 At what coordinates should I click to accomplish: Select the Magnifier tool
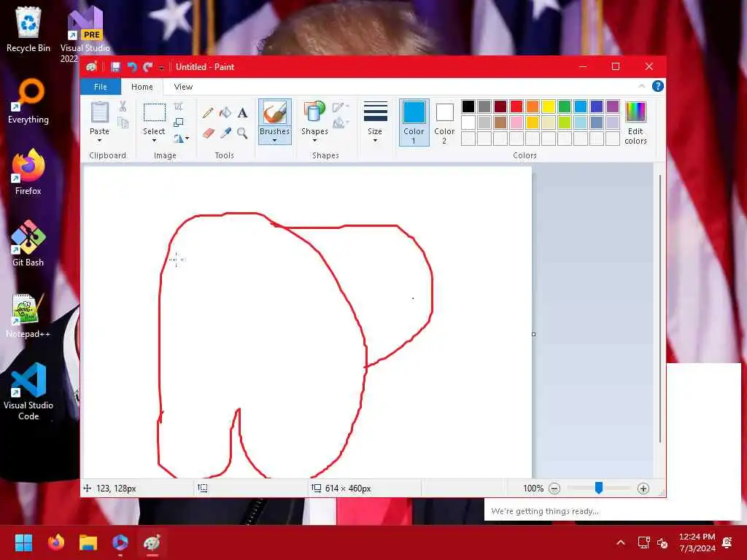coord(242,133)
